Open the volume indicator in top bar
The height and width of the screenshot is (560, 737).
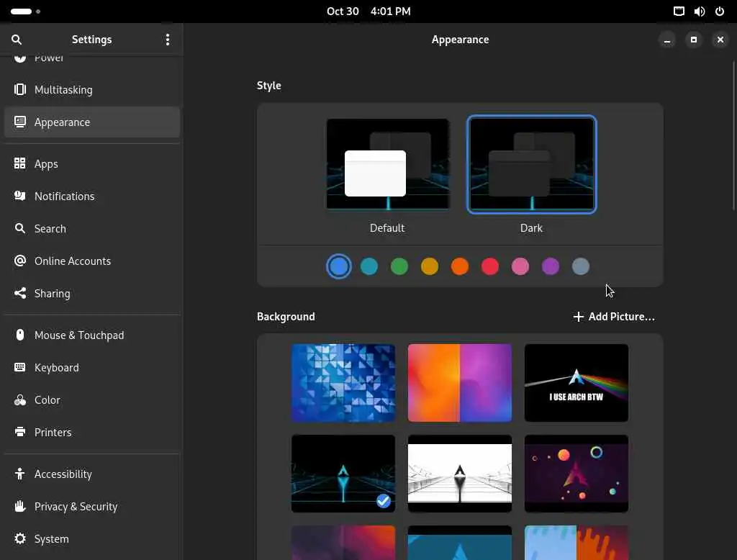(699, 12)
